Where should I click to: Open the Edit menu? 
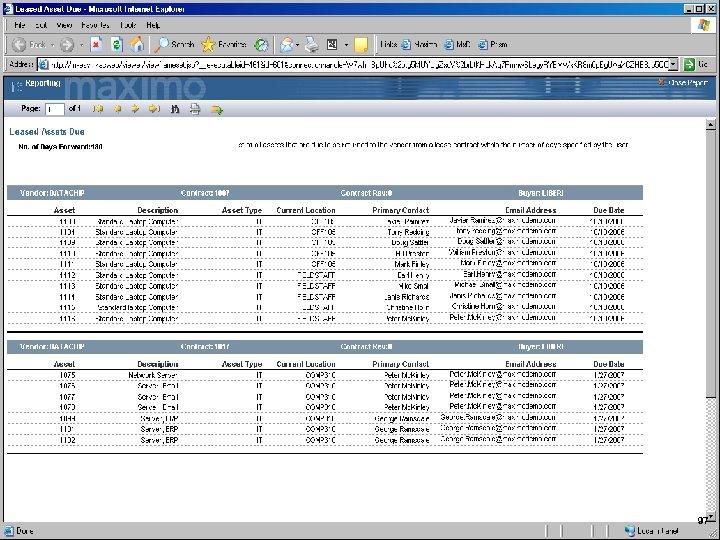41,25
